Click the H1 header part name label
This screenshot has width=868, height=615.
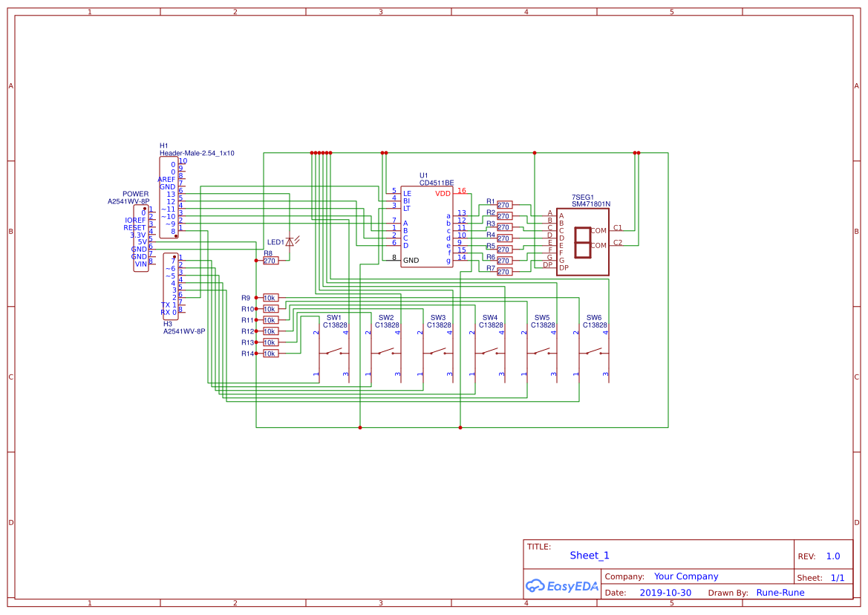[x=197, y=153]
